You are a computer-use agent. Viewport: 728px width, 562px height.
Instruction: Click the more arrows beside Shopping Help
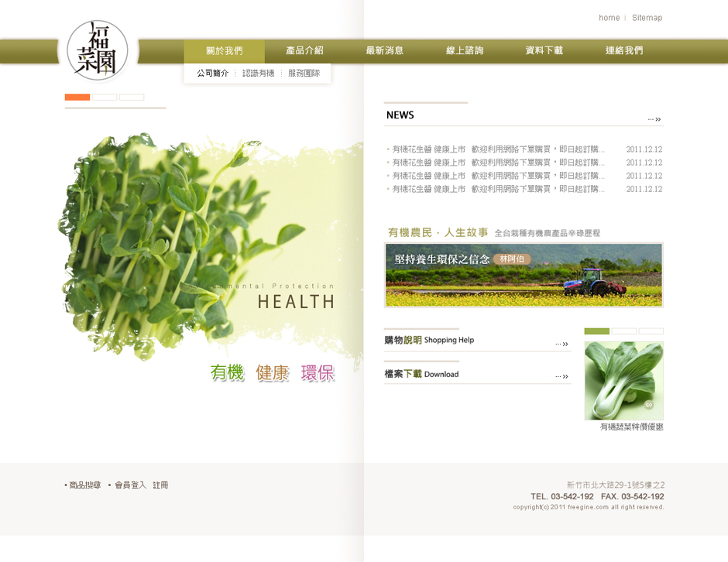coord(561,344)
